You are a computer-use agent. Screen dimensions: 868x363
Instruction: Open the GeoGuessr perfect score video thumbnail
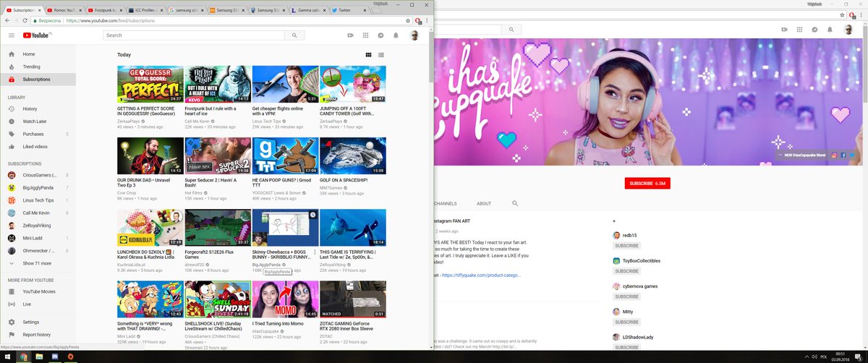tap(150, 84)
